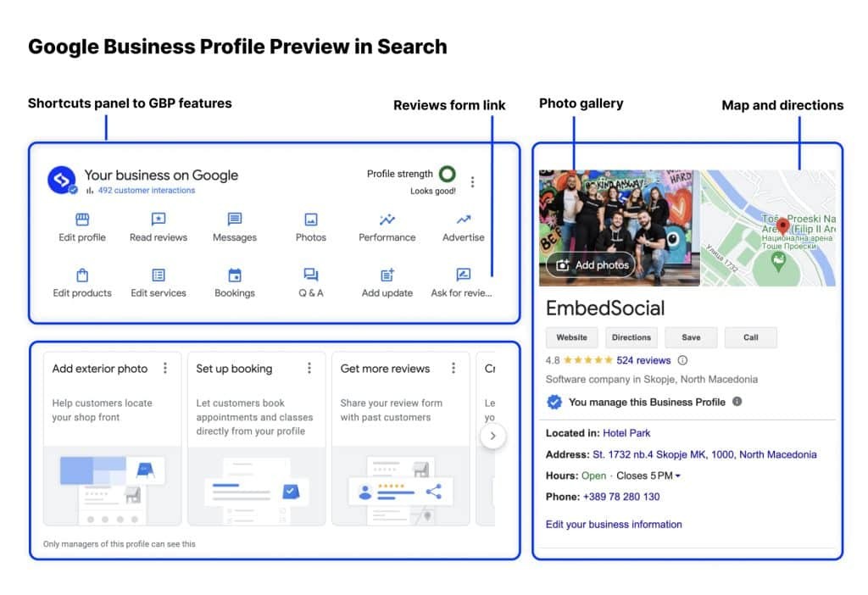
Task: Select the Performance icon
Action: tap(387, 219)
